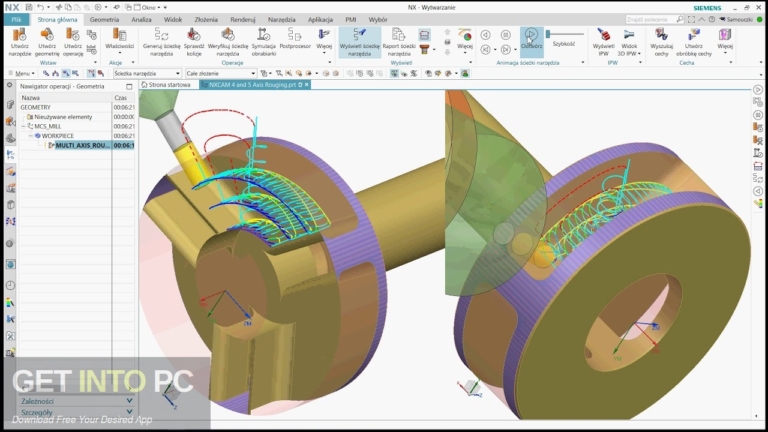
Task: Select the MULTI_AXIS_ROU... operation
Action: (x=82, y=145)
